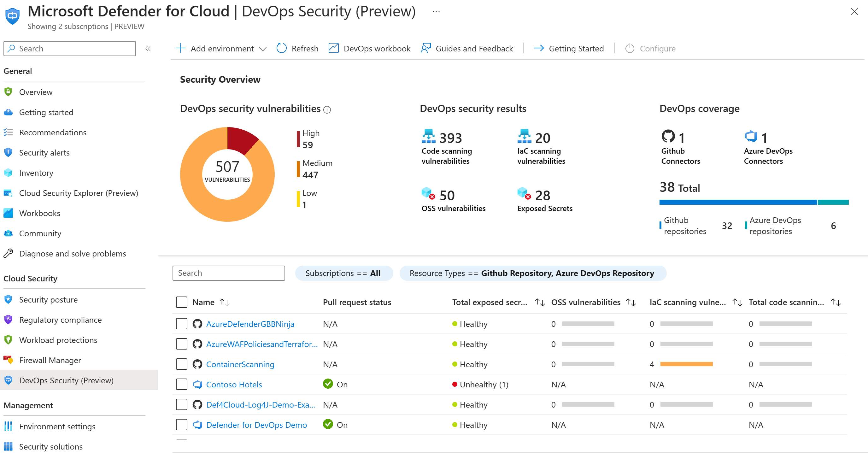Click the repository table Search field
The image size is (868, 453).
coord(228,273)
